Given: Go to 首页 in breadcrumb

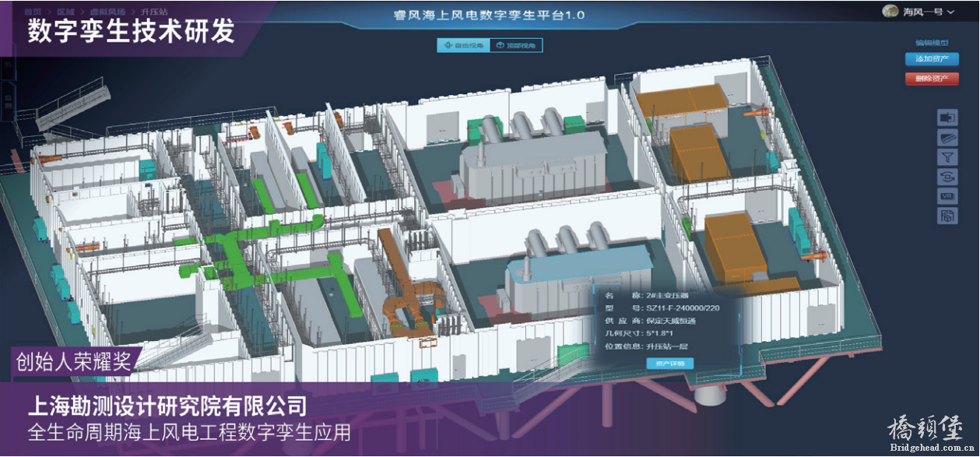Looking at the screenshot, I should tap(32, 12).
